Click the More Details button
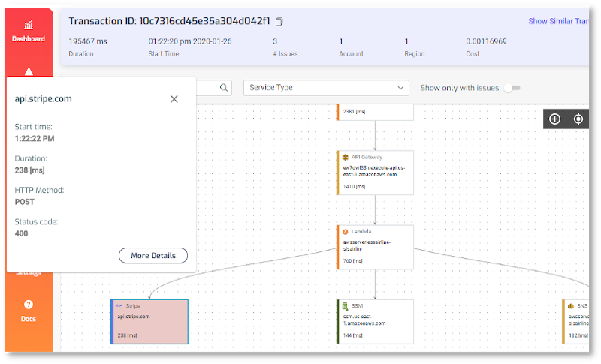This screenshot has height=364, width=601. (x=153, y=256)
